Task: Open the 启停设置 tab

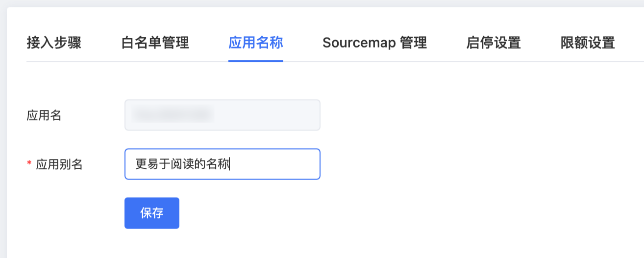Action: tap(494, 43)
